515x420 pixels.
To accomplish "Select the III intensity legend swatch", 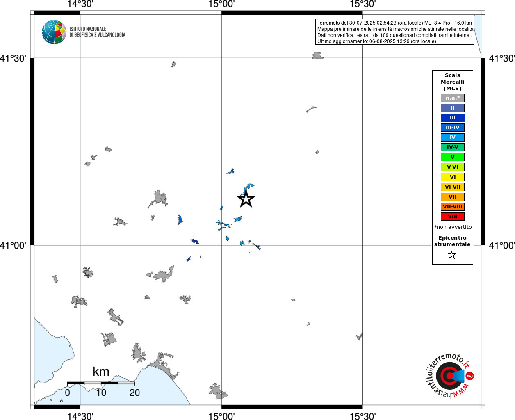I will pyautogui.click(x=453, y=118).
